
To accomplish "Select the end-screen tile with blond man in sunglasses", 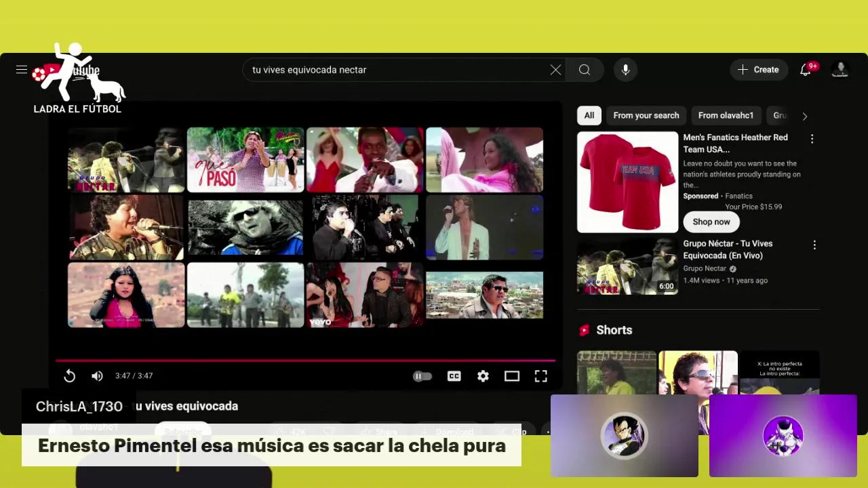I will tap(245, 228).
